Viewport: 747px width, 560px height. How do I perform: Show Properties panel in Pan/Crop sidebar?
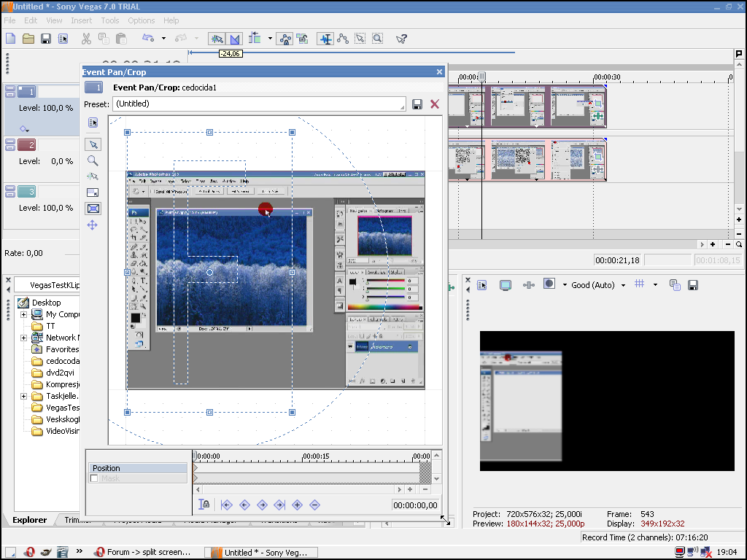[x=93, y=122]
